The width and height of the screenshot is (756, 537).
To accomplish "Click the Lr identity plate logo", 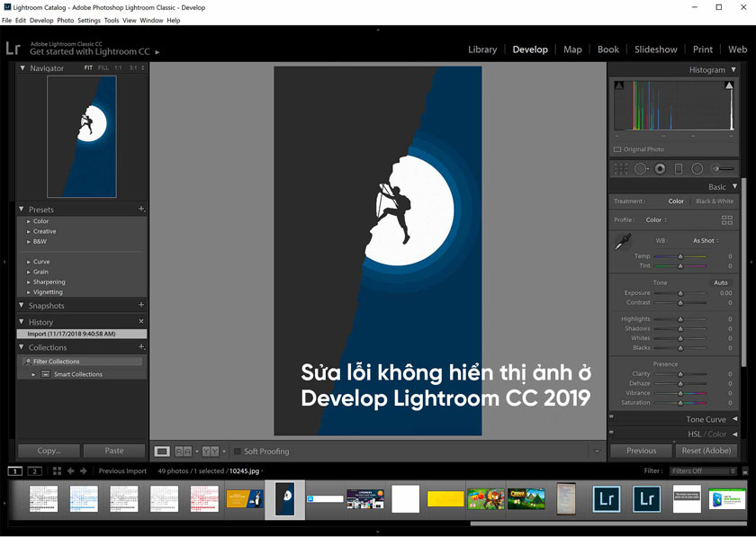I will coord(13,49).
